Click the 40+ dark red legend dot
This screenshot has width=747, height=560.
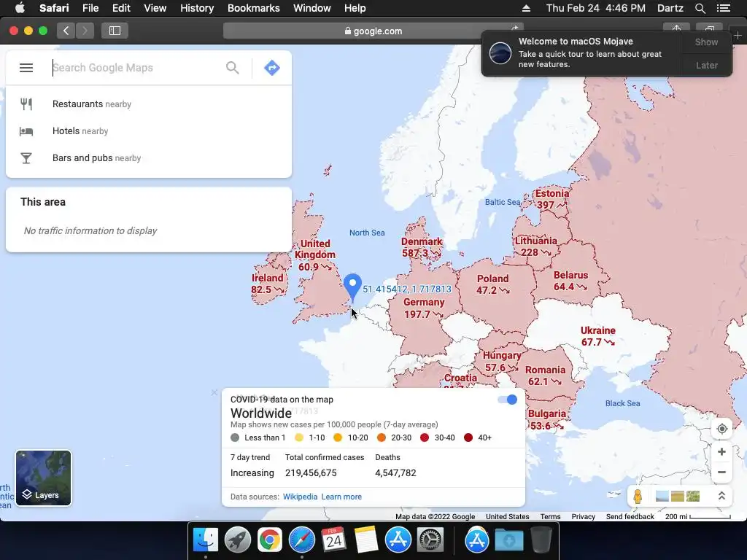pos(468,437)
